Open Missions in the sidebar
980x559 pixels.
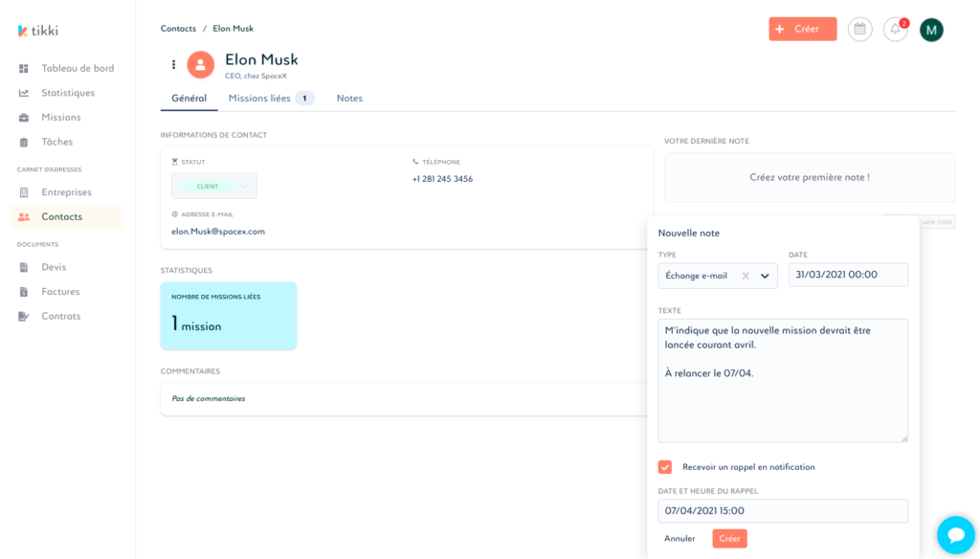[x=60, y=118]
